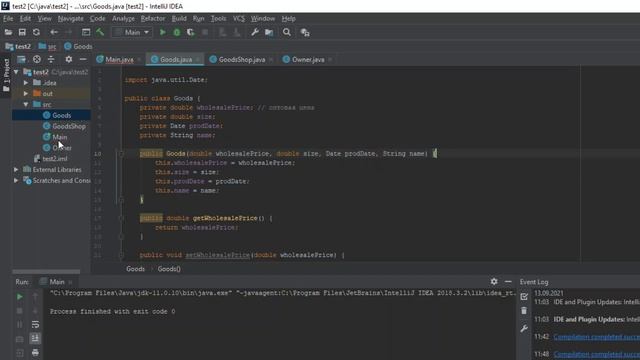
Task: Toggle the Project tool window side tab
Action: (x=6, y=76)
